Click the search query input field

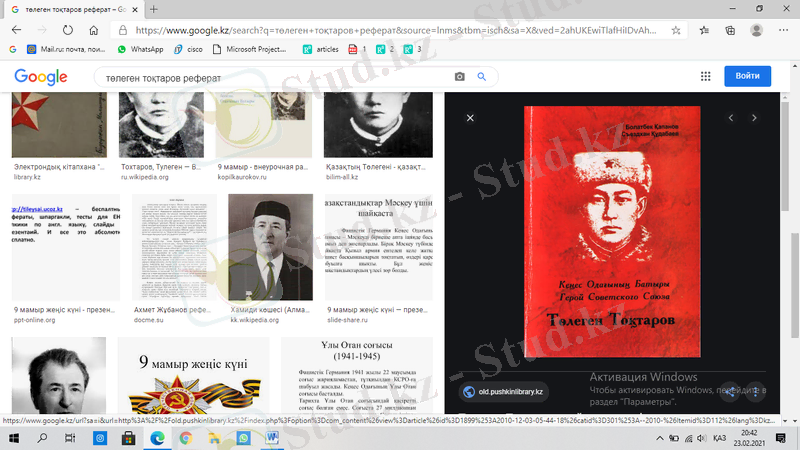click(x=270, y=77)
